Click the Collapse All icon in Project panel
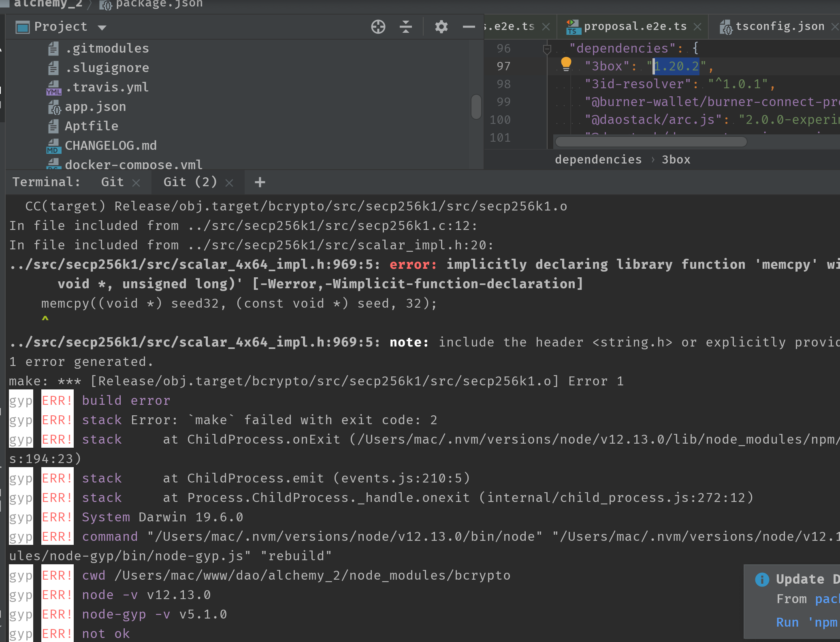 405,27
